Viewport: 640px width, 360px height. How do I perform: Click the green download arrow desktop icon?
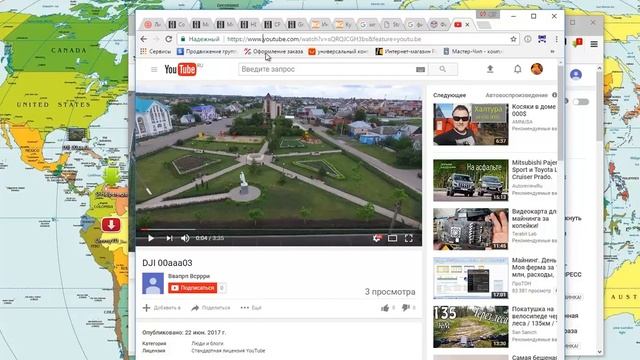(x=111, y=177)
